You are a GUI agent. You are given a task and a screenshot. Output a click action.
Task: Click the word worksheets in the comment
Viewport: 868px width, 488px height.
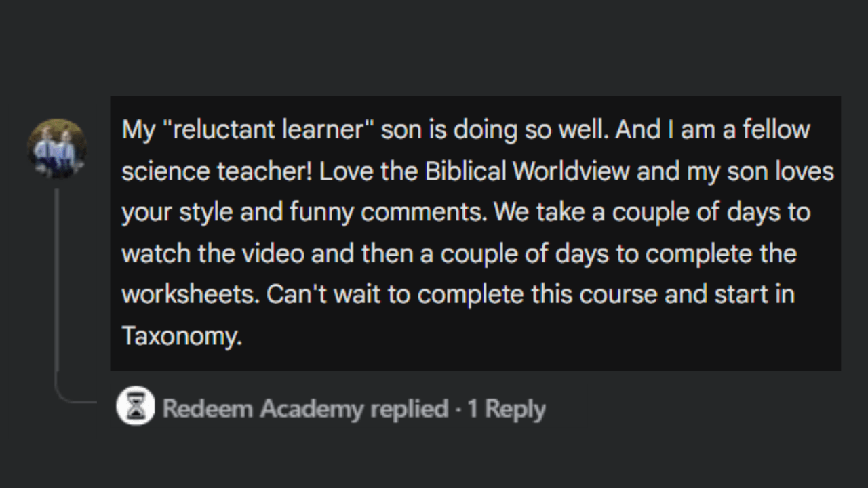coord(191,295)
